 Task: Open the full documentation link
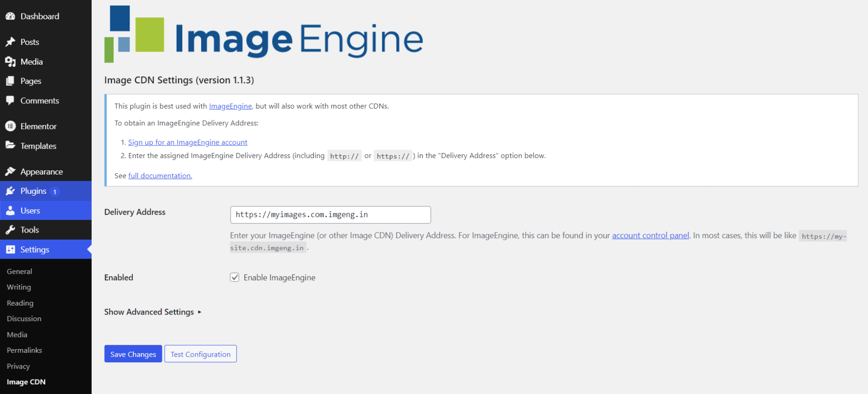click(160, 176)
